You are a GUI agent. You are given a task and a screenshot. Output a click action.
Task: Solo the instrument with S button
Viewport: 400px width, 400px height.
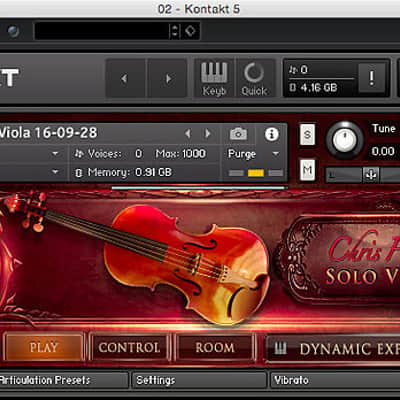coord(307,134)
